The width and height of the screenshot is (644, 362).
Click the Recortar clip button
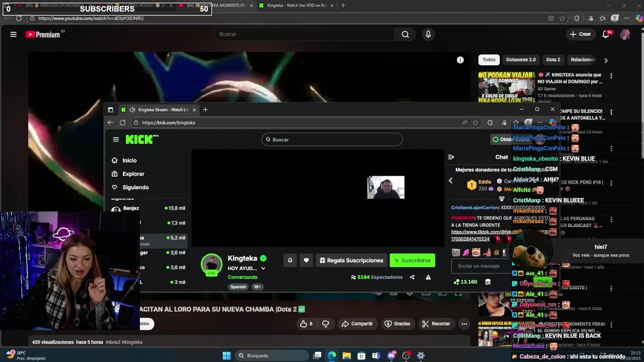(x=436, y=324)
